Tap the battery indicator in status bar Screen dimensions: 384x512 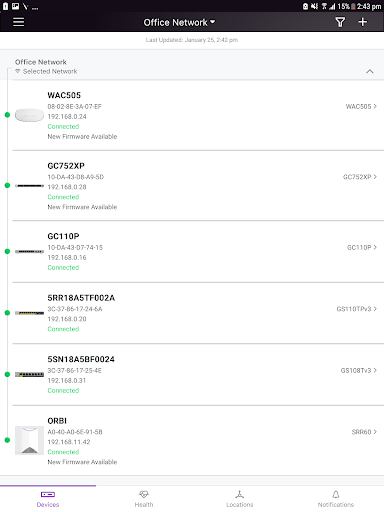(353, 6)
